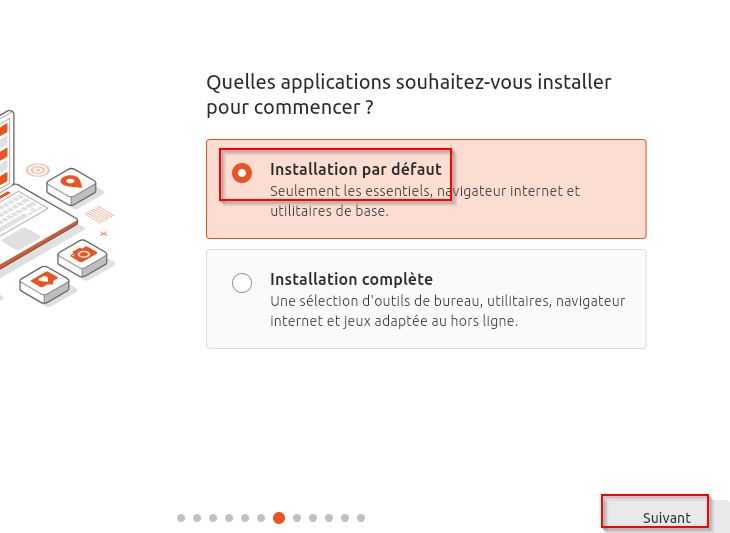The height and width of the screenshot is (533, 730).
Task: Click the orange striped lines decoration icon
Action: [x=99, y=215]
